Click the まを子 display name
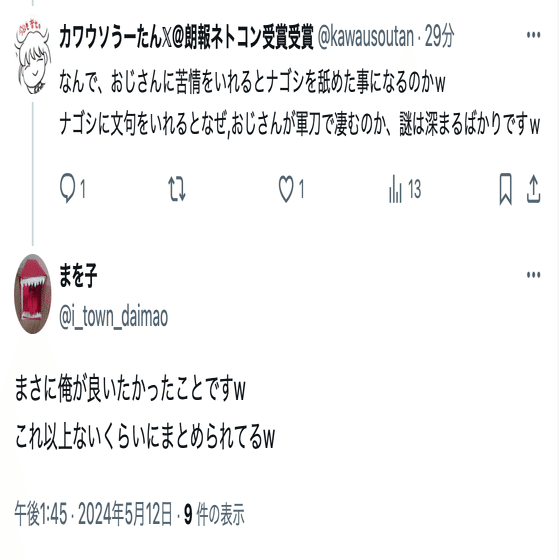 pos(78,276)
